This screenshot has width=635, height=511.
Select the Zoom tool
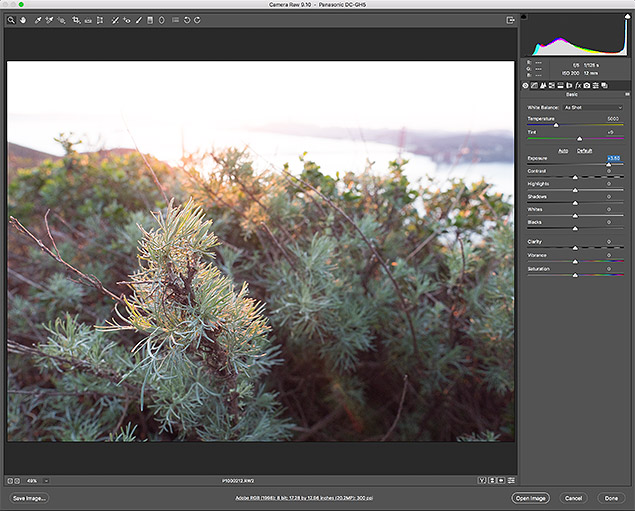click(11, 19)
